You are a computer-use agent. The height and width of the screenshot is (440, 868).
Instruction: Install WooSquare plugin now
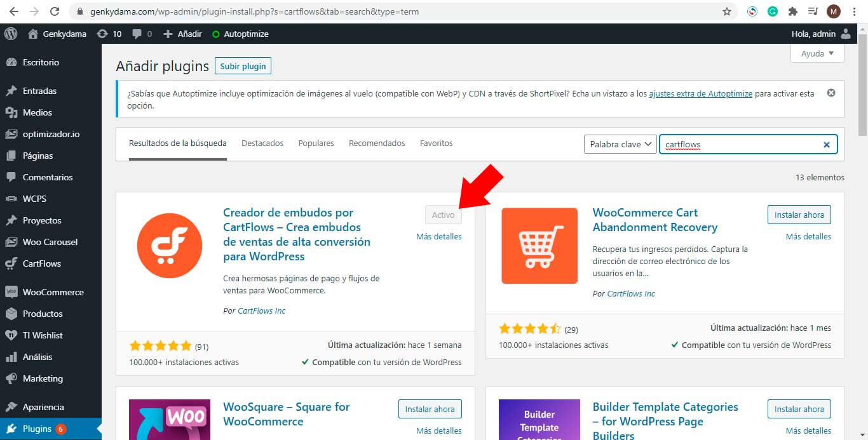[x=430, y=409]
